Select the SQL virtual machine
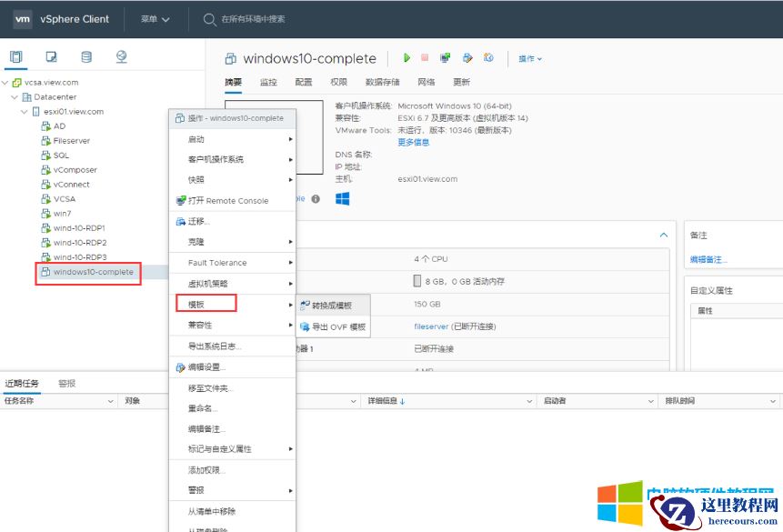The image size is (783, 532). click(x=61, y=156)
